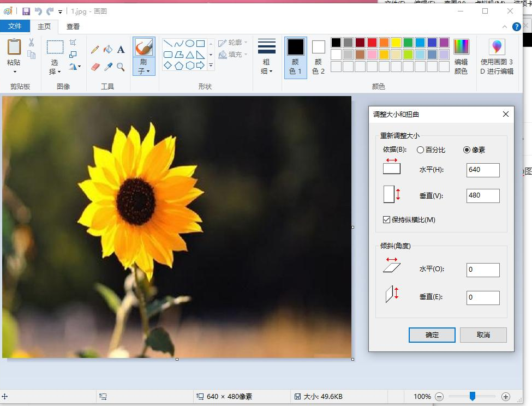Click the 垂直(V) resize input field

pos(483,196)
